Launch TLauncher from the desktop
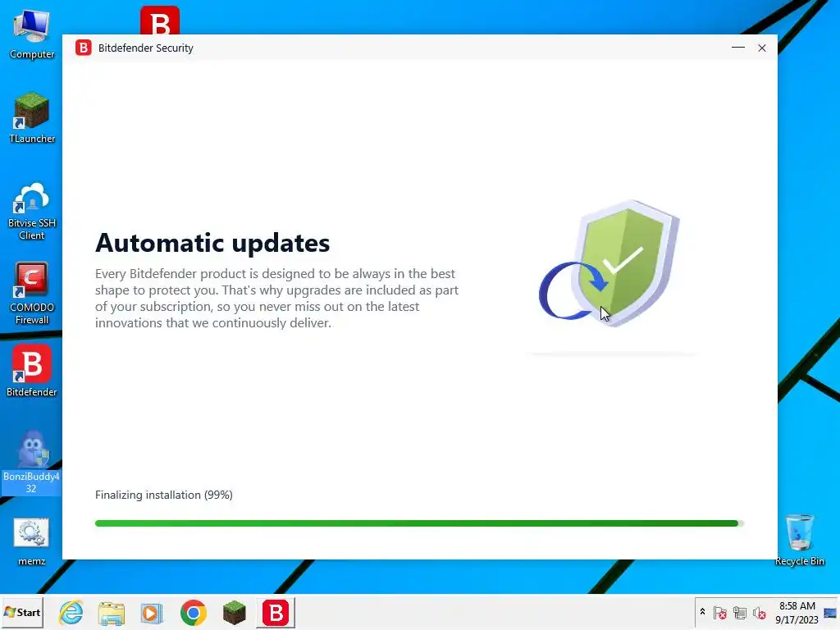 pos(32,118)
